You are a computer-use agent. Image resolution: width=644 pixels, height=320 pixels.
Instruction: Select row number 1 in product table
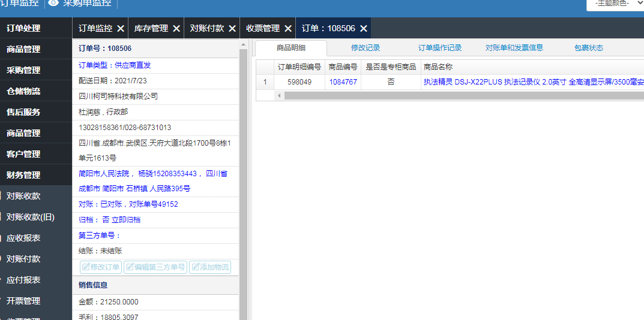265,82
